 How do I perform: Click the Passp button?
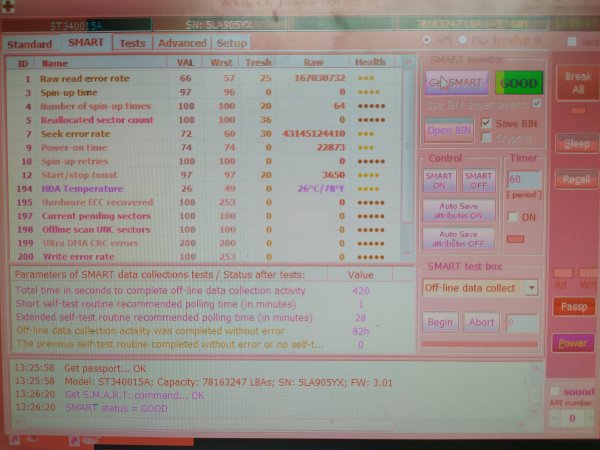(571, 307)
